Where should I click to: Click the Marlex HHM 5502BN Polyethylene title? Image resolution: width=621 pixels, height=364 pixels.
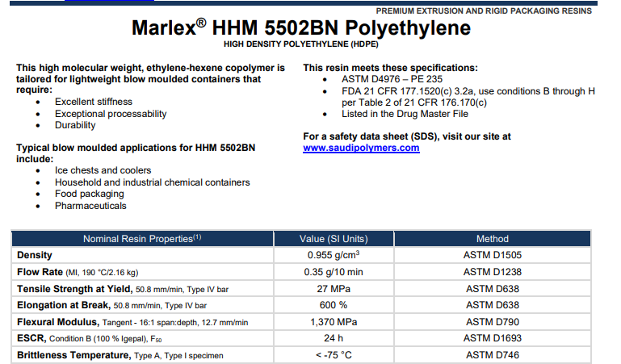click(301, 27)
